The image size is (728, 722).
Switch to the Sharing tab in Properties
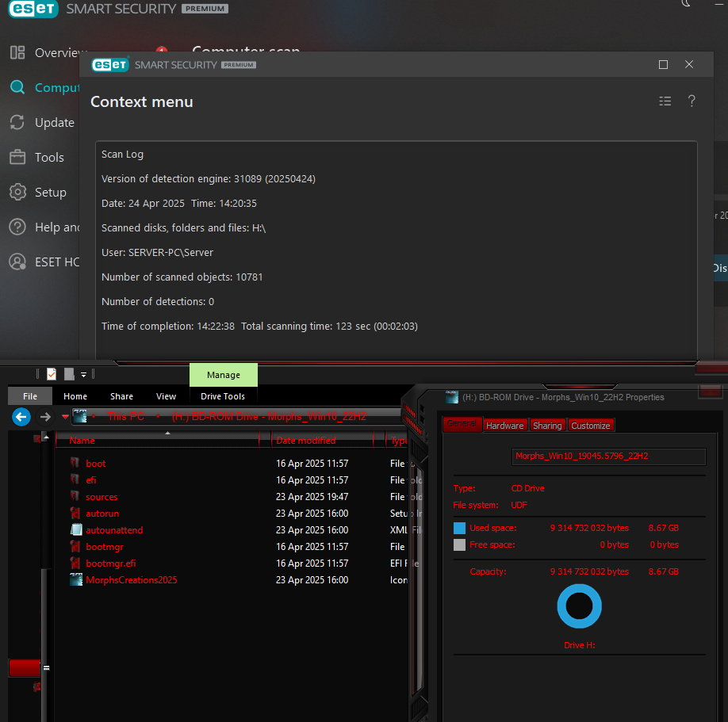[547, 426]
